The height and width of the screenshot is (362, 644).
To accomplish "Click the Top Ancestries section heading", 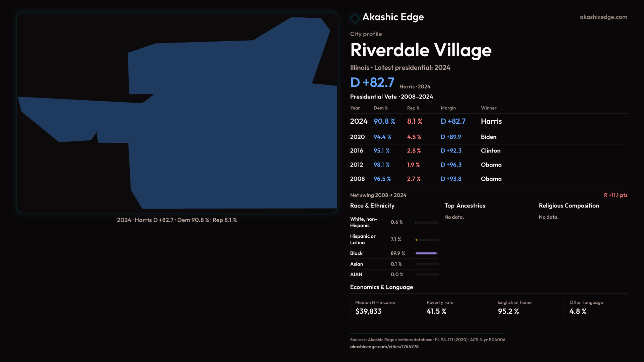I will coord(465,206).
